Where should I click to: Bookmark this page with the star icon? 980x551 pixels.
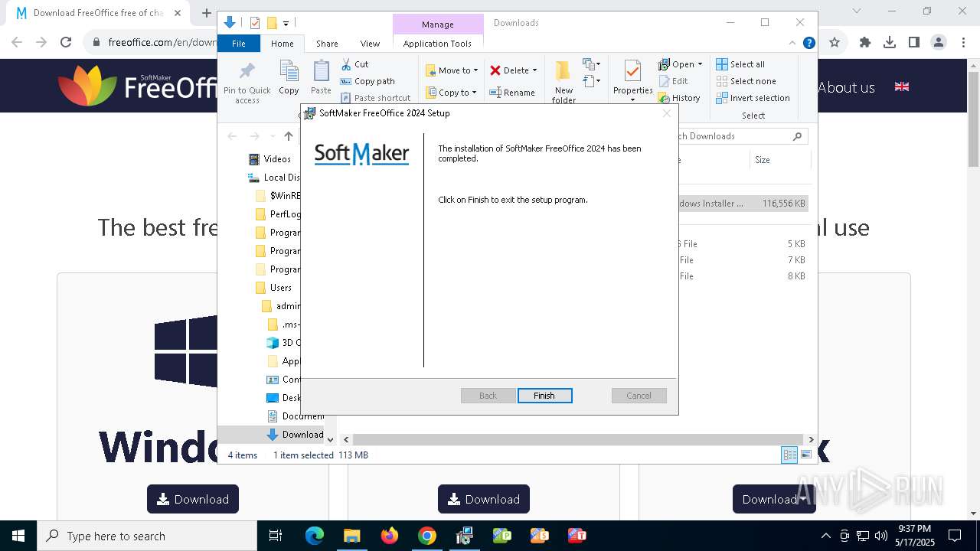[835, 43]
